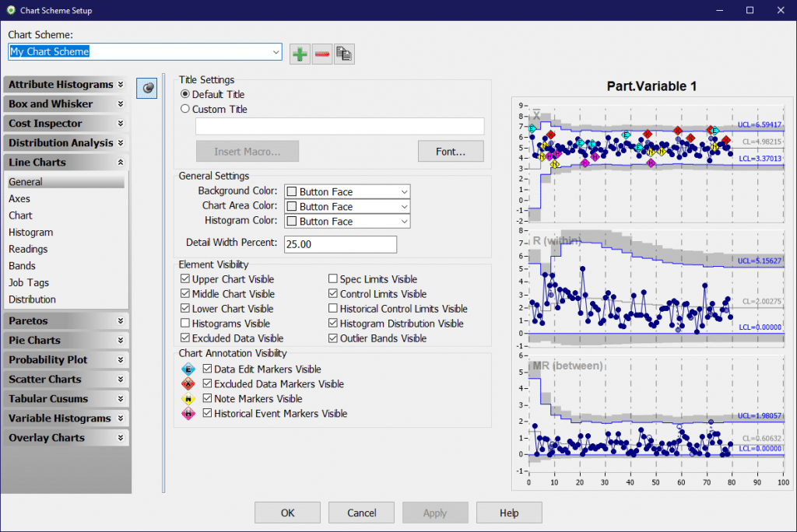Screen dimensions: 797x532
Task: Click the copy chart scheme icon
Action: 344,54
